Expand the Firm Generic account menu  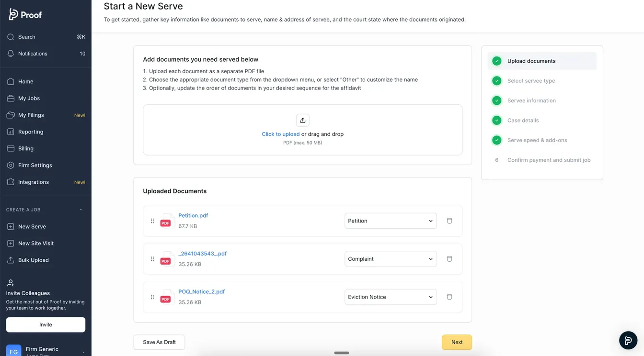tap(83, 352)
